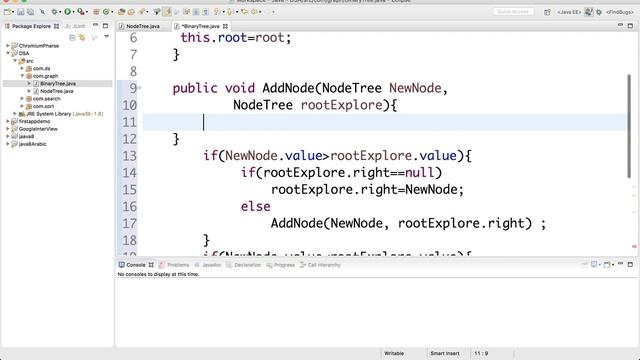
Task: Maximize the Package Explorer view
Action: (105, 26)
